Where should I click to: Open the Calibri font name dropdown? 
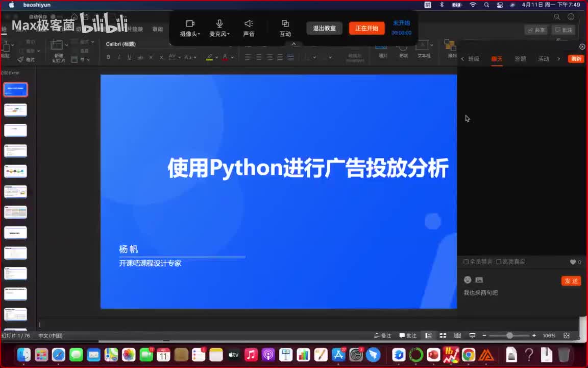pyautogui.click(x=137, y=44)
